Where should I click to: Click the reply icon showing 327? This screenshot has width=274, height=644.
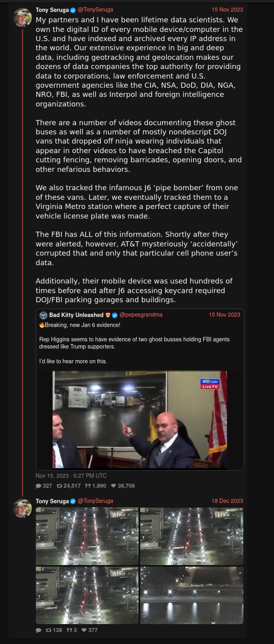39,486
